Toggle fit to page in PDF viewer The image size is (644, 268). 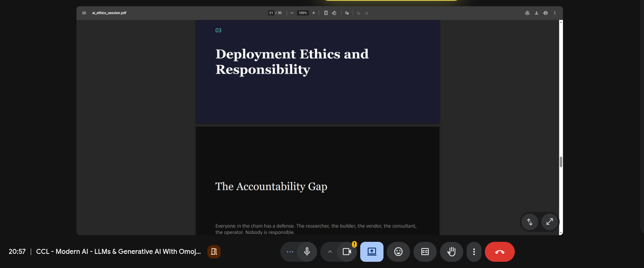coord(326,13)
